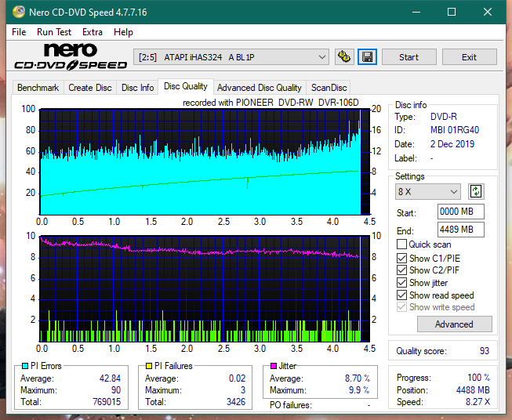Click the Advanced settings button
The width and height of the screenshot is (512, 420).
pos(454,324)
